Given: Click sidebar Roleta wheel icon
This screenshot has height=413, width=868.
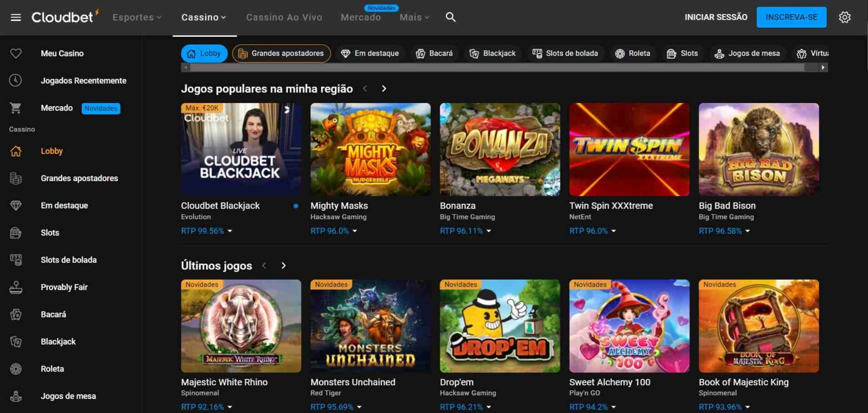Looking at the screenshot, I should tap(16, 369).
